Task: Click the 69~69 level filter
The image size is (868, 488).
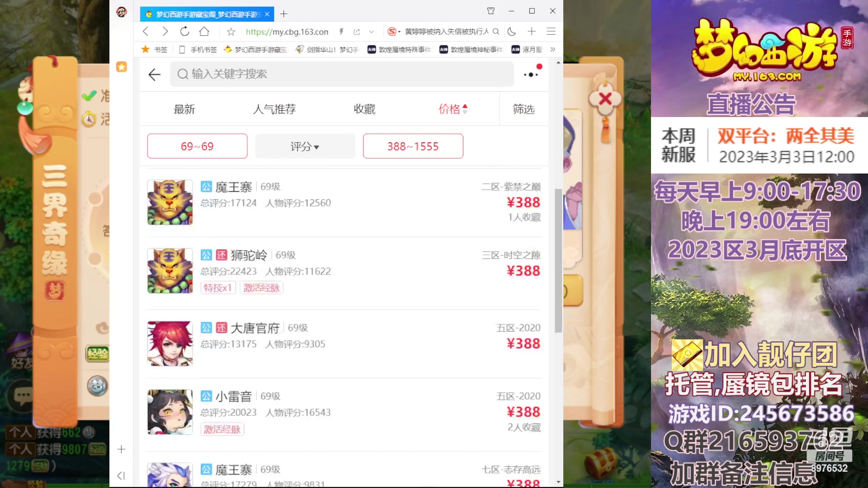Action: (197, 146)
